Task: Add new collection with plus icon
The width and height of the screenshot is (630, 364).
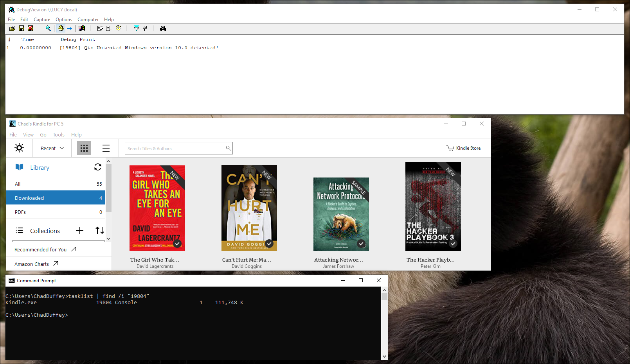Action: tap(80, 230)
